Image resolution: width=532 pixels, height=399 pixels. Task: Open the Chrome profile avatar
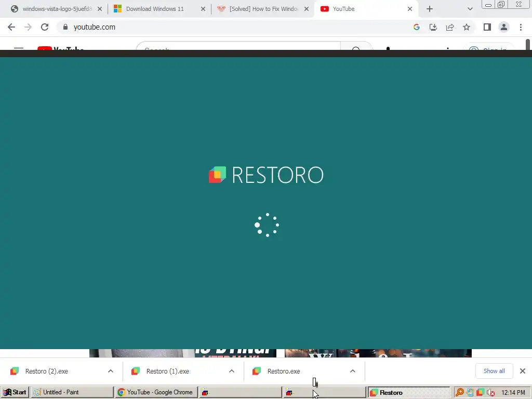[x=504, y=27]
